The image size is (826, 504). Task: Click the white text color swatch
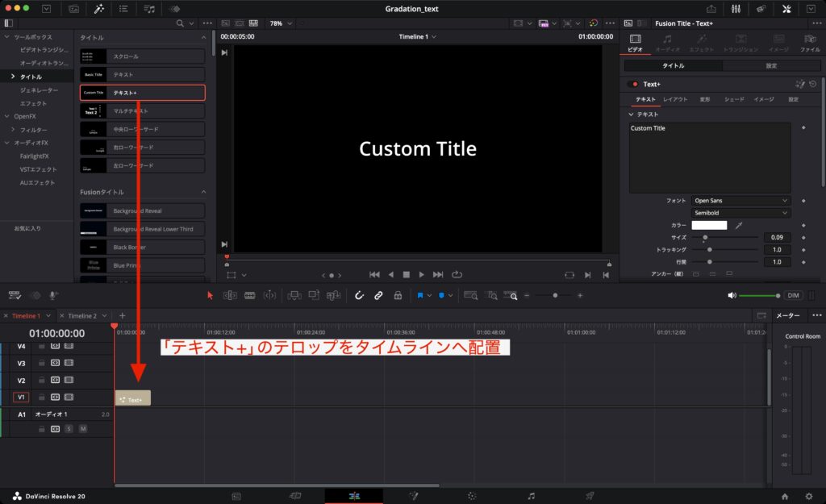point(709,226)
